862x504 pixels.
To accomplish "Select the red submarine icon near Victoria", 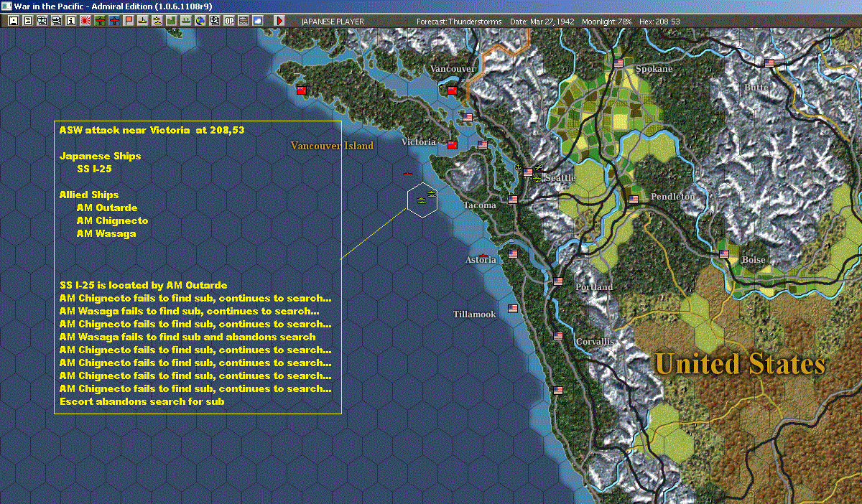I will [x=407, y=174].
